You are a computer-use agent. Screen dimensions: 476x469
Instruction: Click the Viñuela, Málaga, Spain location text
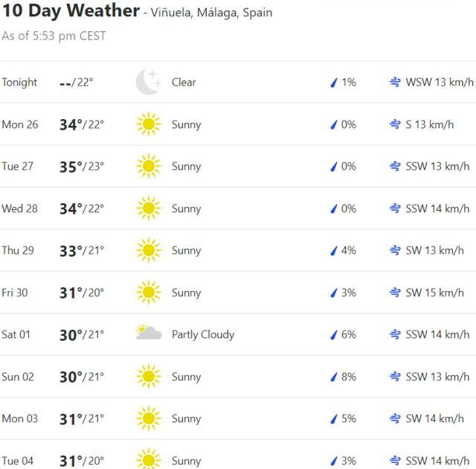212,13
